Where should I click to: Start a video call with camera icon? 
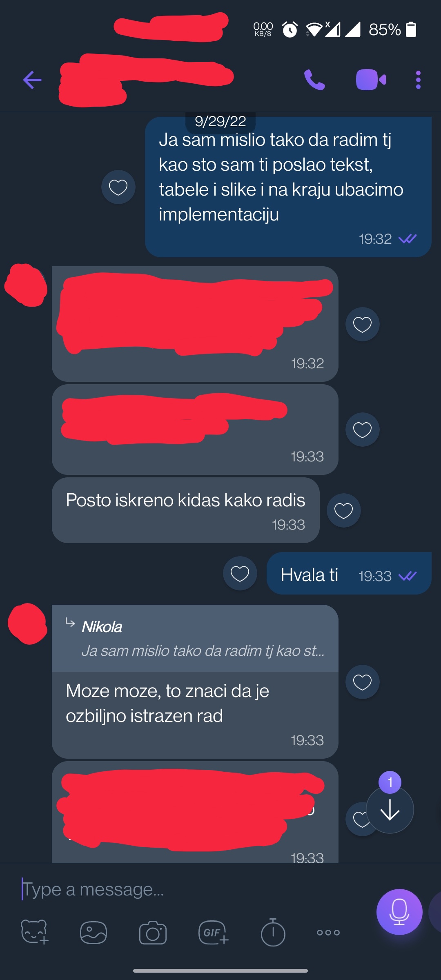pos(371,80)
